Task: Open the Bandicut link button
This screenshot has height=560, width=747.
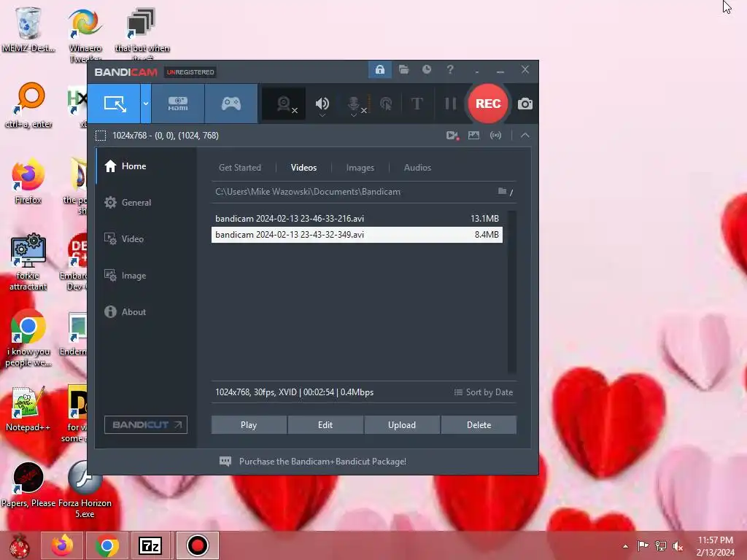Action: (x=146, y=425)
